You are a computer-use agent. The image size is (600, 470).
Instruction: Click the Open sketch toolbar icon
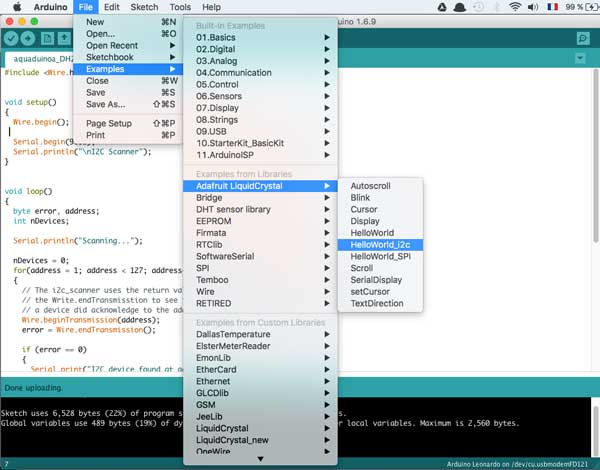pyautogui.click(x=64, y=38)
